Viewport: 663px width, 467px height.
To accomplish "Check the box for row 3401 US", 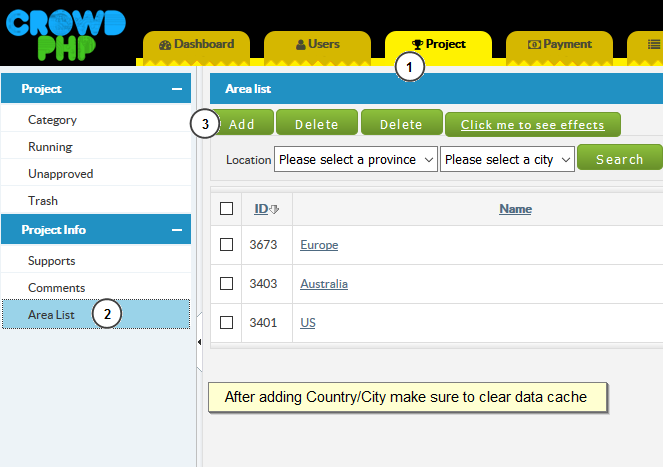I will tap(226, 323).
